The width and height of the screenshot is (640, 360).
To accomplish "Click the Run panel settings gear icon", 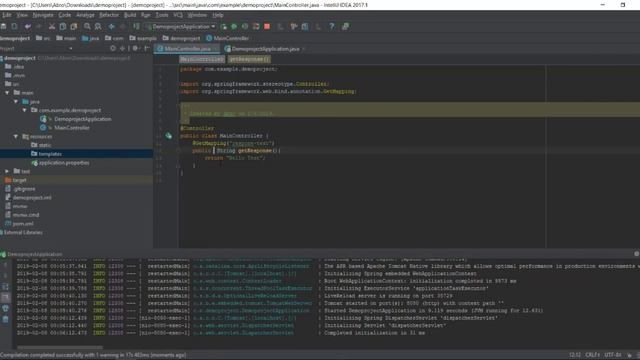I will point(636,254).
